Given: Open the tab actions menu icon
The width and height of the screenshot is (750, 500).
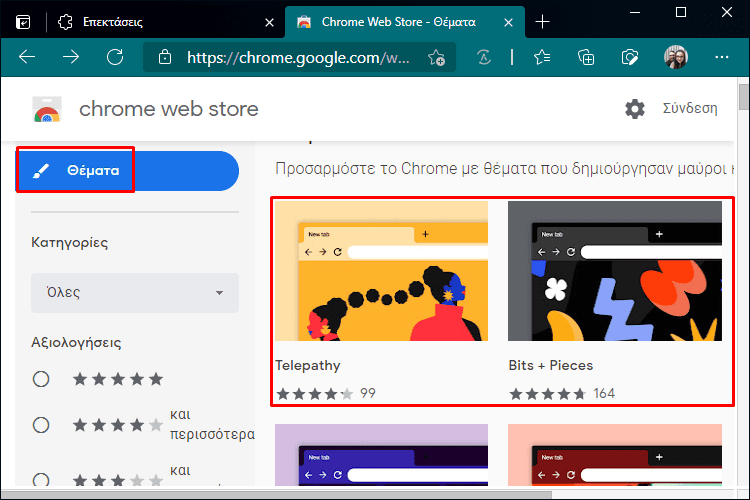Looking at the screenshot, I should pyautogui.click(x=23, y=22).
